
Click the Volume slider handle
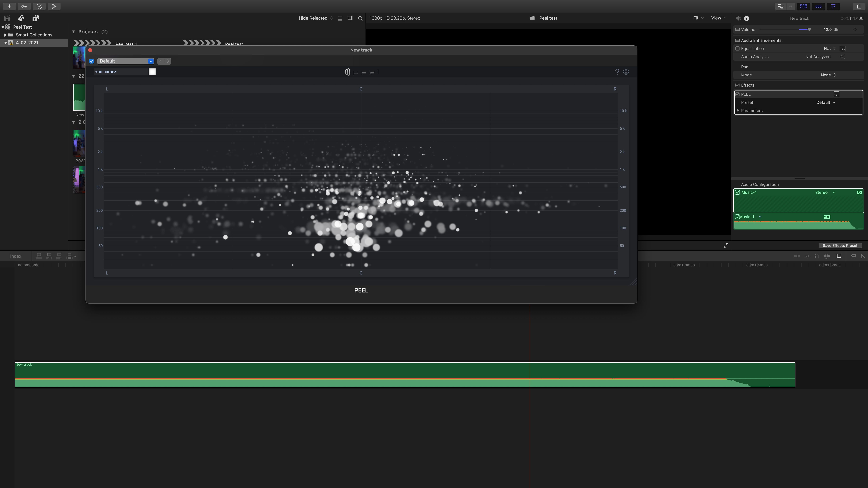[x=809, y=30]
